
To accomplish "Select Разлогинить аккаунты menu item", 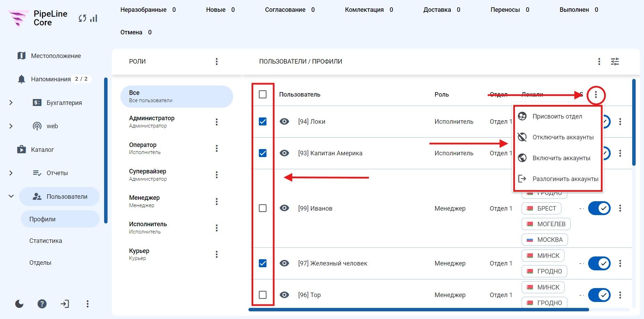I will pos(558,179).
